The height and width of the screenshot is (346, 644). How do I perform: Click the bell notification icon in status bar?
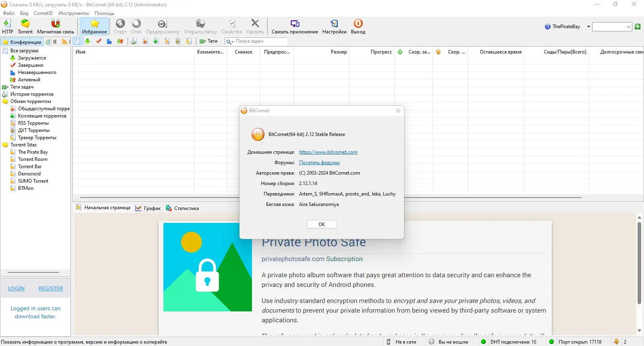(616, 342)
